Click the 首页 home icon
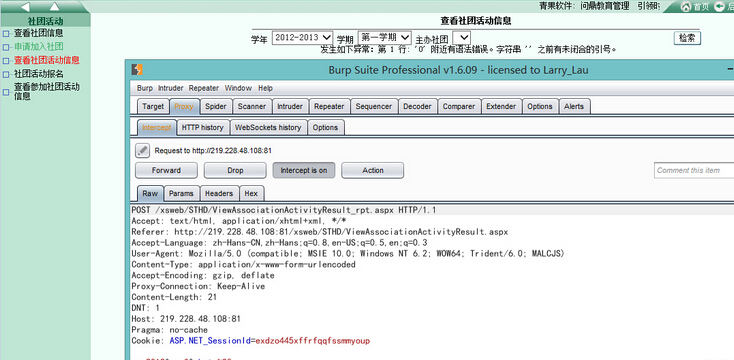Image resolution: width=734 pixels, height=360 pixels. pos(686,7)
